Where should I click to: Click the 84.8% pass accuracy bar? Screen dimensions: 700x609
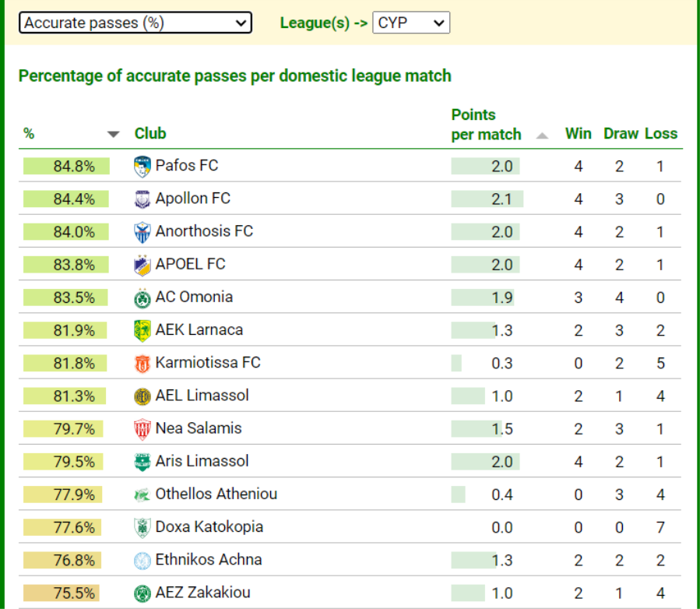tap(67, 166)
